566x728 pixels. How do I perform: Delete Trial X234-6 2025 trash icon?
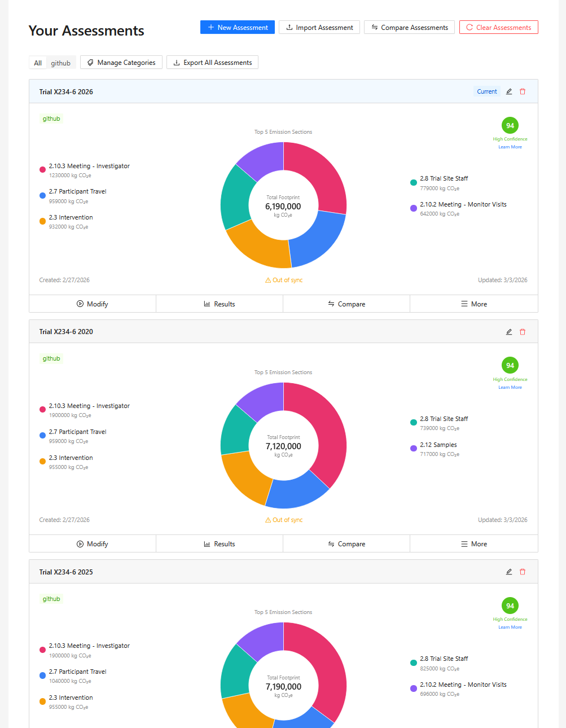523,572
